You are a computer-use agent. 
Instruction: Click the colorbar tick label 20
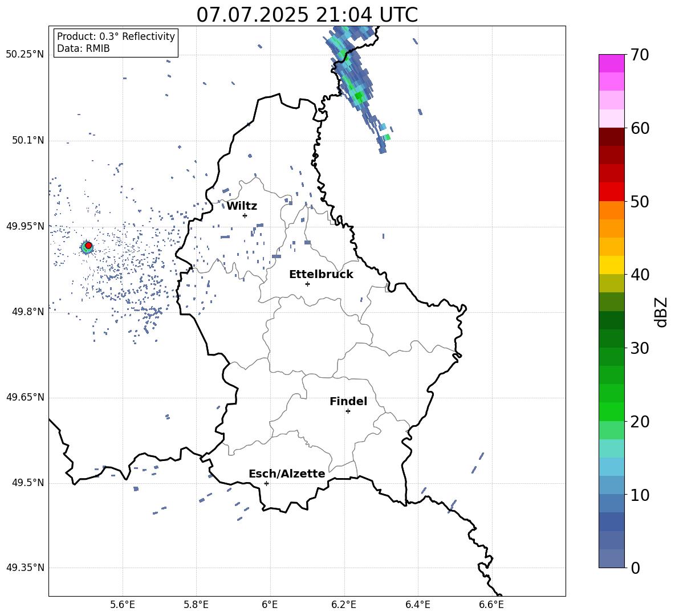point(640,422)
